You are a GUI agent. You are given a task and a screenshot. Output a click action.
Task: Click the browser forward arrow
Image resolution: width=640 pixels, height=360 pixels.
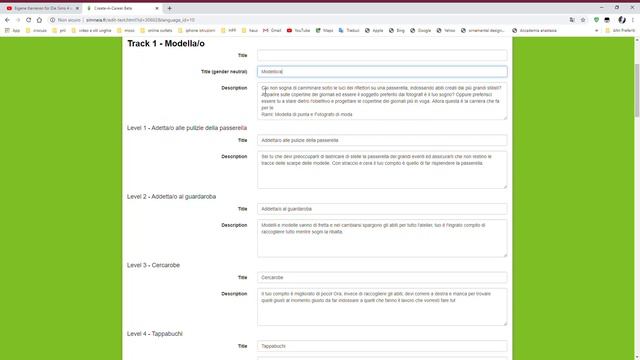[x=18, y=20]
